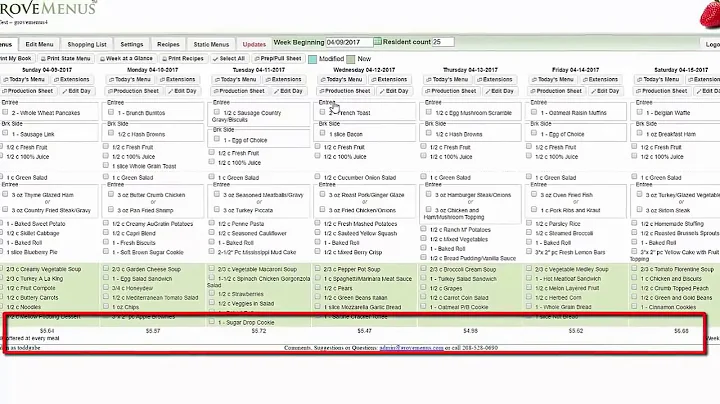
Task: Open the Recipes tab
Action: click(x=168, y=45)
